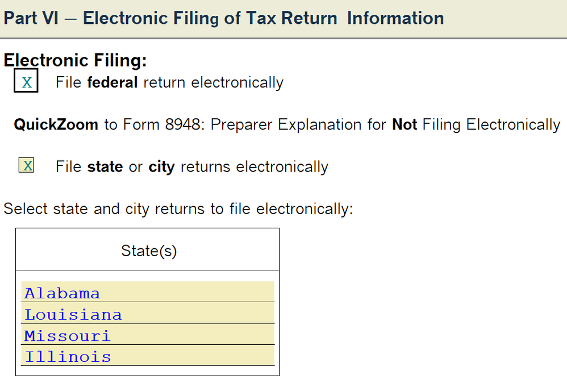Uncheck File state or city returns checkbox
Image resolution: width=567 pixels, height=392 pixels.
[26, 166]
